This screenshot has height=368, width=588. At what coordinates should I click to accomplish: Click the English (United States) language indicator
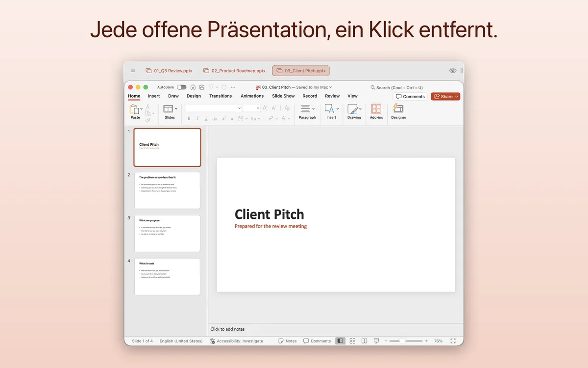point(181,341)
